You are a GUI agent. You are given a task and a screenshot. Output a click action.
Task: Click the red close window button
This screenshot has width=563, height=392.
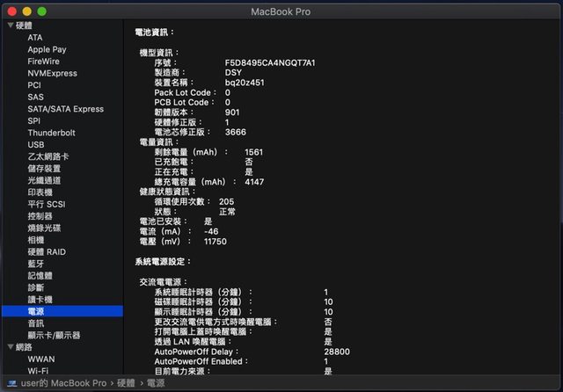click(12, 11)
